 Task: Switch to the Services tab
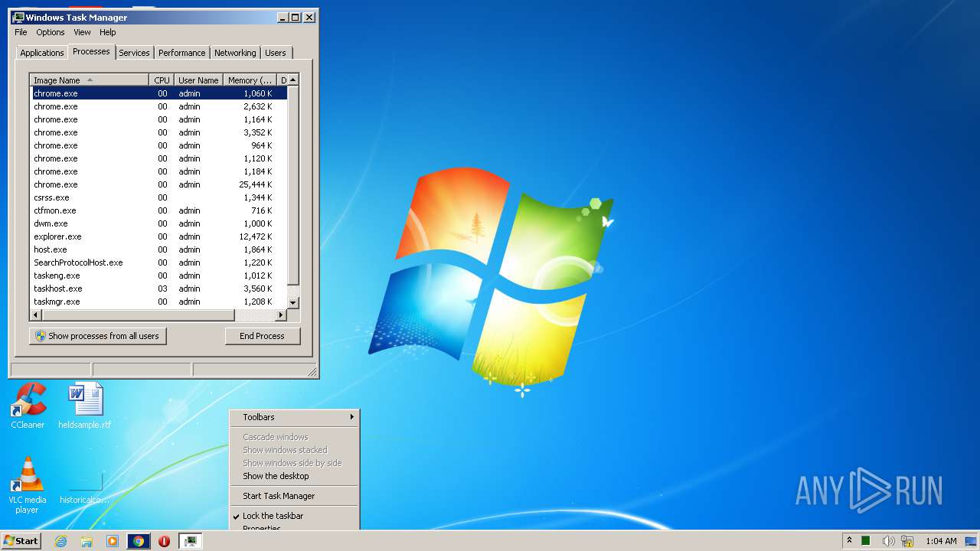[x=134, y=53]
